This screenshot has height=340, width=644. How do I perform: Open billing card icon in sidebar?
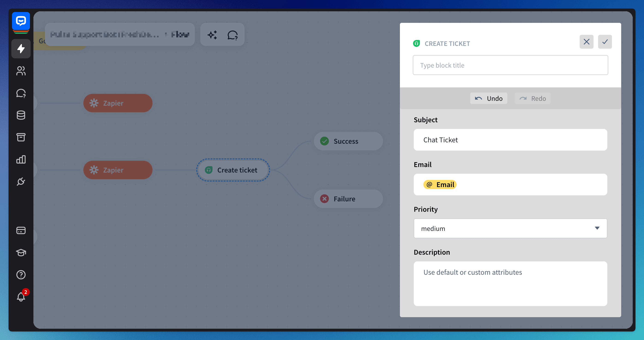pyautogui.click(x=21, y=230)
